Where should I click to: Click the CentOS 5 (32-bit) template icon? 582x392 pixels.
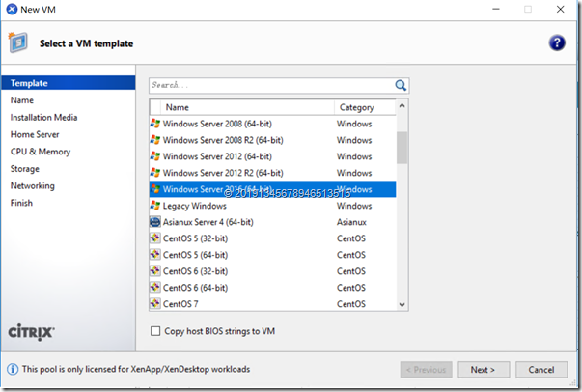[x=155, y=238]
